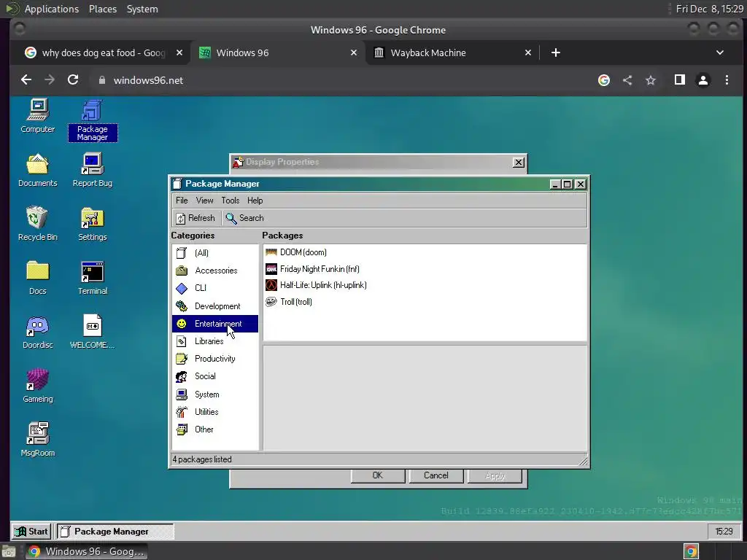The height and width of the screenshot is (560, 747).
Task: Open the Documents desktop folder
Action: [38, 171]
